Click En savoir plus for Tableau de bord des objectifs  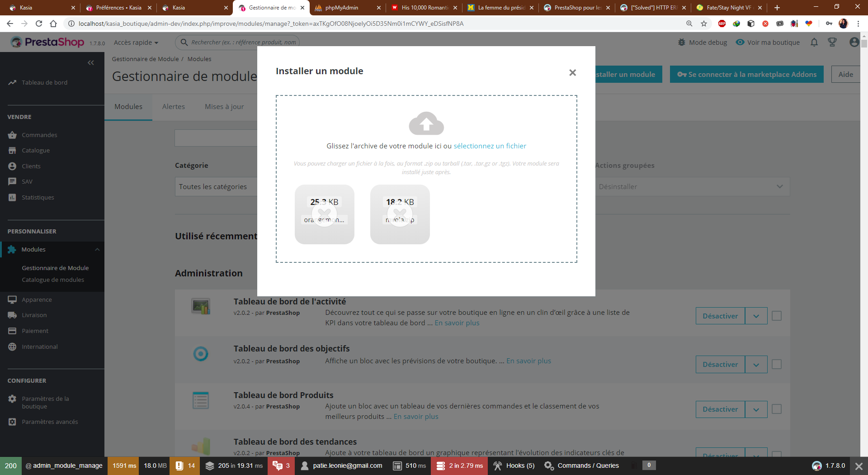(x=528, y=361)
